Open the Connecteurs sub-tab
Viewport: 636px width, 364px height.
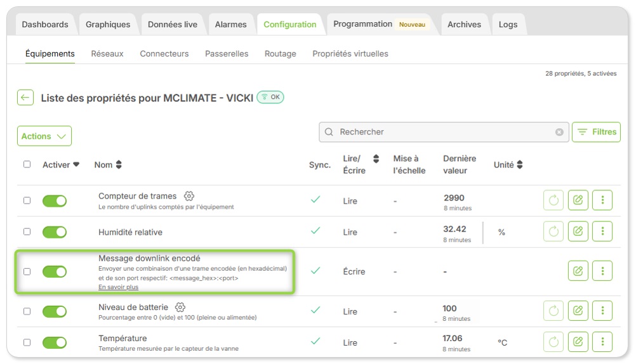pos(164,53)
